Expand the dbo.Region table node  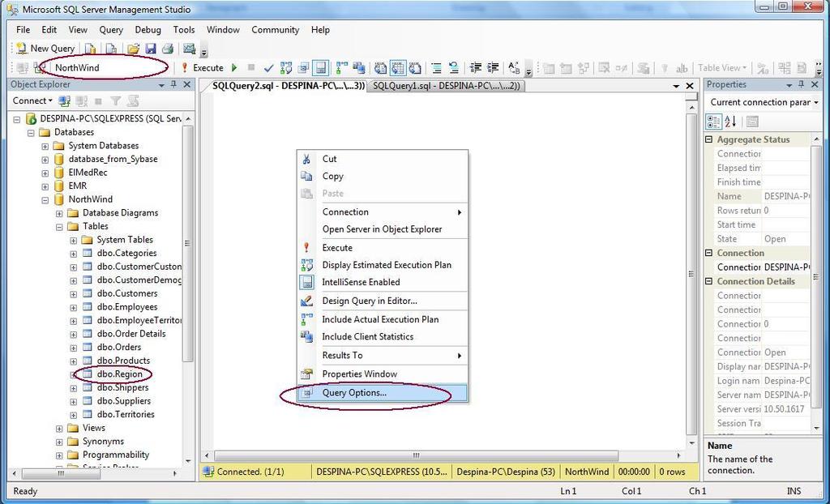(x=73, y=375)
